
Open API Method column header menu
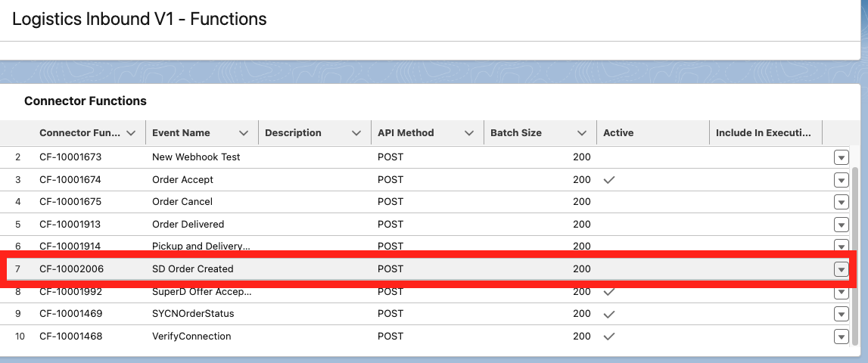(469, 133)
